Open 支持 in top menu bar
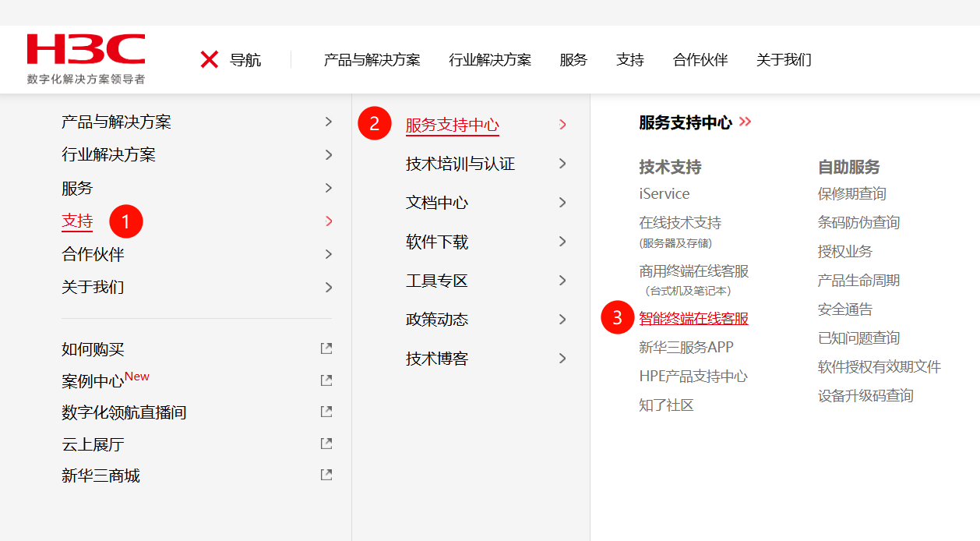 tap(630, 60)
